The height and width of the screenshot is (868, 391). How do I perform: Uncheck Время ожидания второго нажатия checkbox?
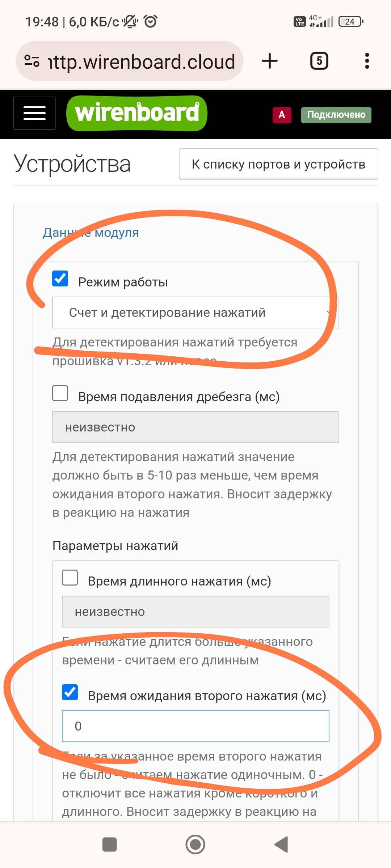70,692
